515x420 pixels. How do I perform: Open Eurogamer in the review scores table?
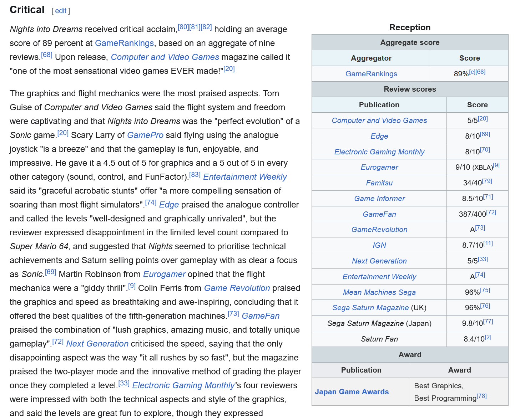(379, 167)
